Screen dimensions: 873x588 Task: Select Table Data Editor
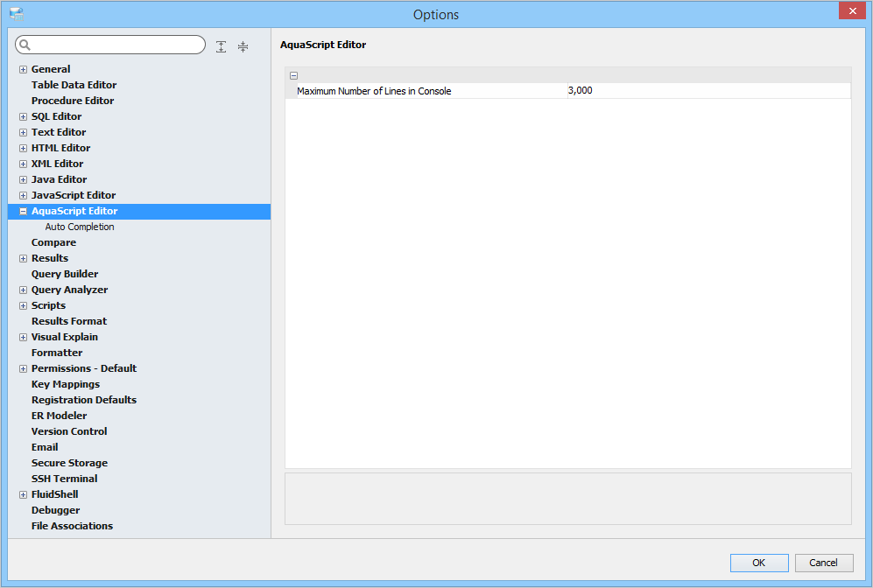click(74, 85)
